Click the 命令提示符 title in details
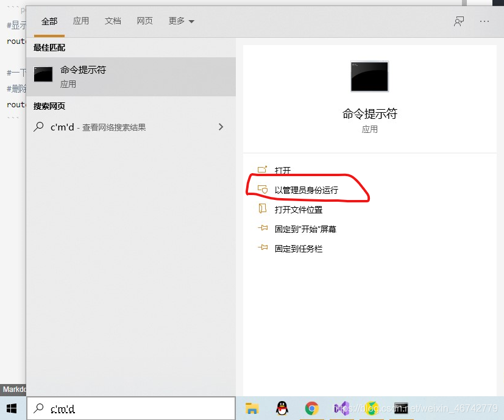This screenshot has width=504, height=420. pyautogui.click(x=370, y=113)
